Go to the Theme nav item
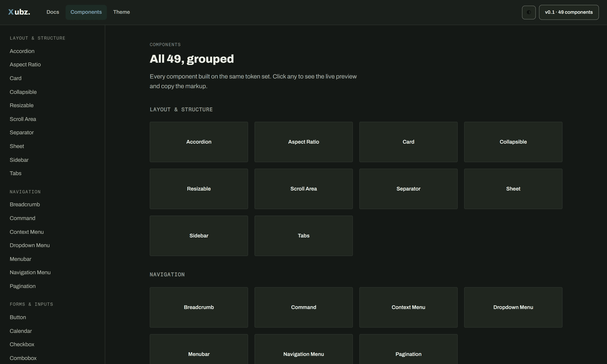 (x=121, y=12)
